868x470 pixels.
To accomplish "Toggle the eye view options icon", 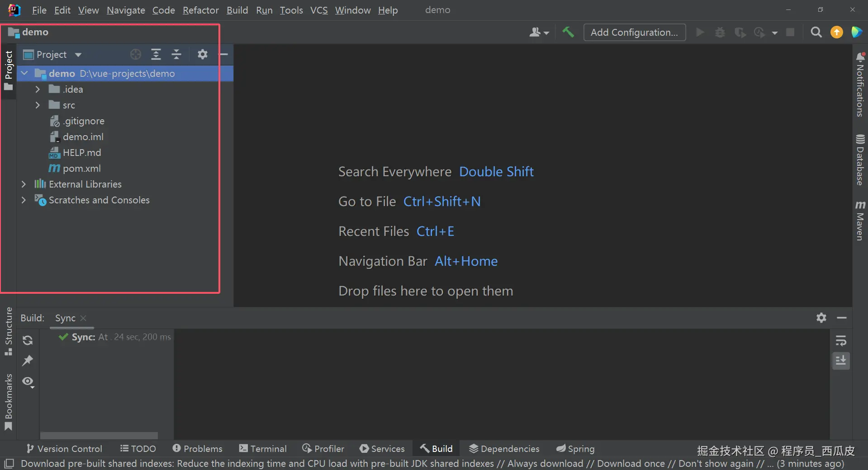I will (x=28, y=382).
